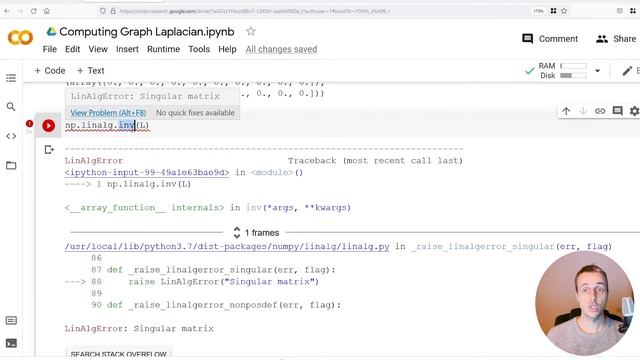Open the Comment button
Screen dimensions: 640x360
coord(550,39)
